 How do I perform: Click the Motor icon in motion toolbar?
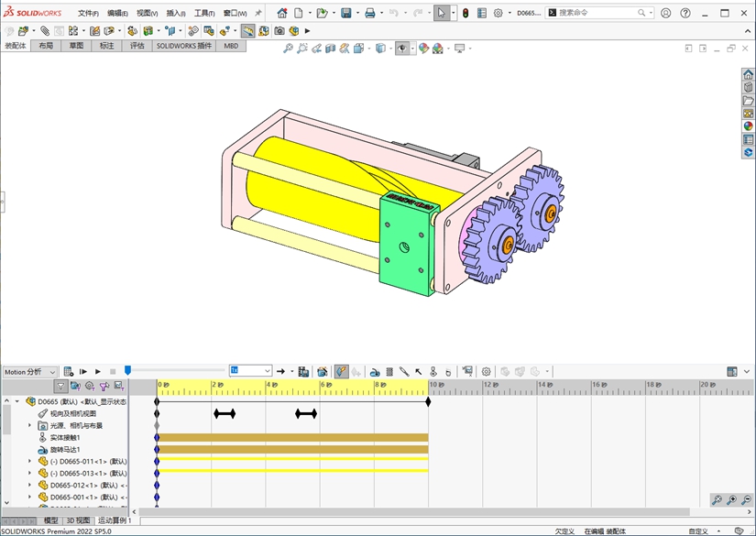[376, 372]
